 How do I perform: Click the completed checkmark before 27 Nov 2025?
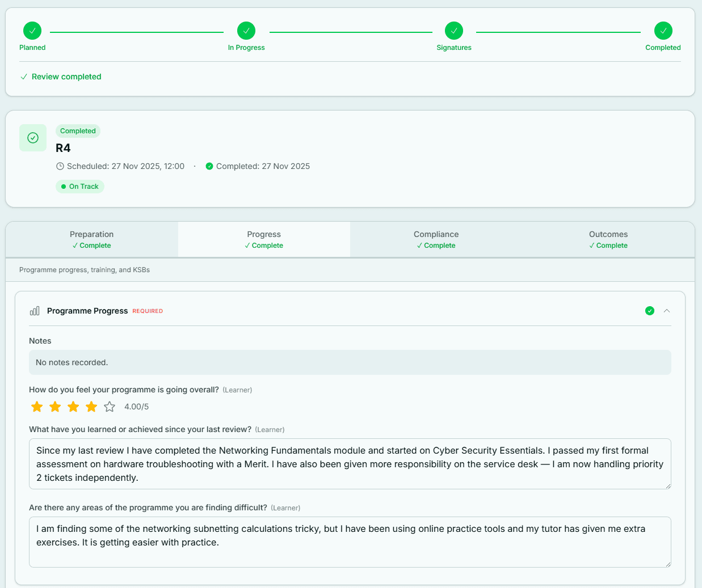209,166
